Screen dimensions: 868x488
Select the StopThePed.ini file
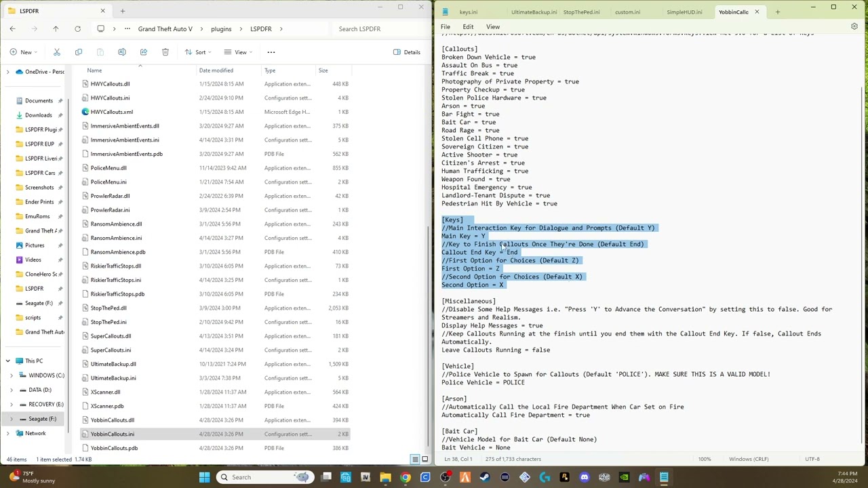214,322
